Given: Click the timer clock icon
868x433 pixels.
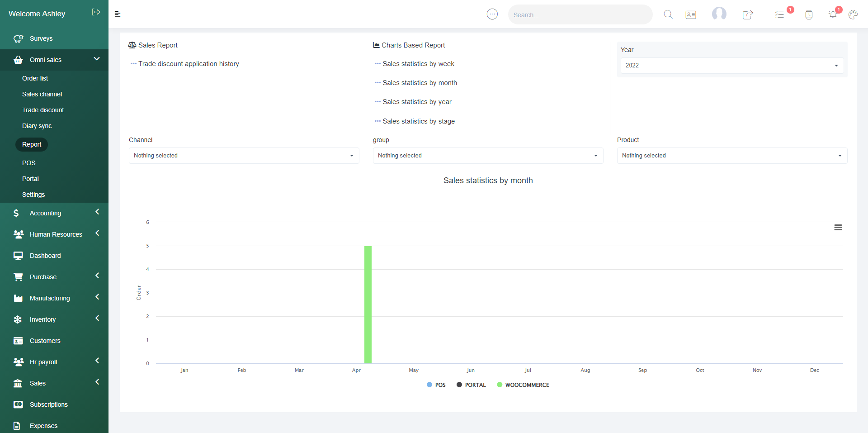Looking at the screenshot, I should tap(809, 14).
